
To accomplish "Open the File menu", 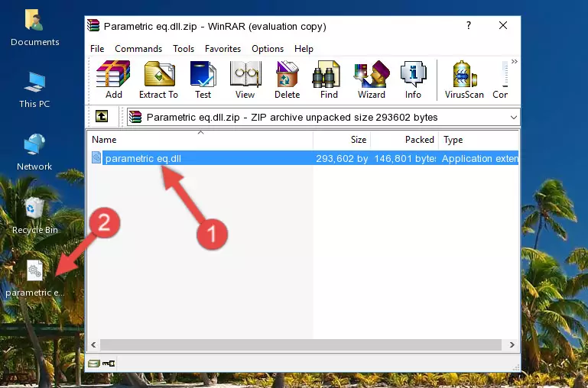I will click(x=97, y=49).
